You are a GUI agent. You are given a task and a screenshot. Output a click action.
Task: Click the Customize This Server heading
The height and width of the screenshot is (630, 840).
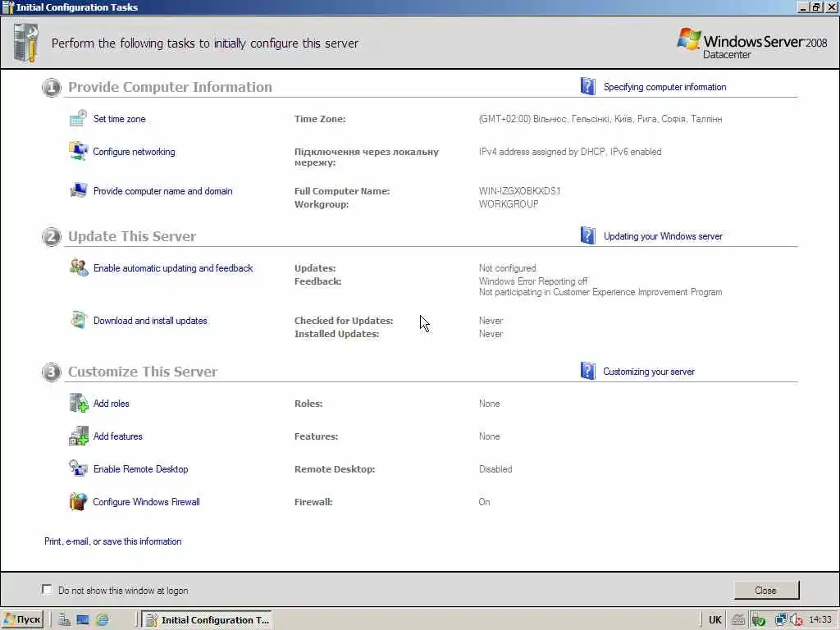point(143,372)
